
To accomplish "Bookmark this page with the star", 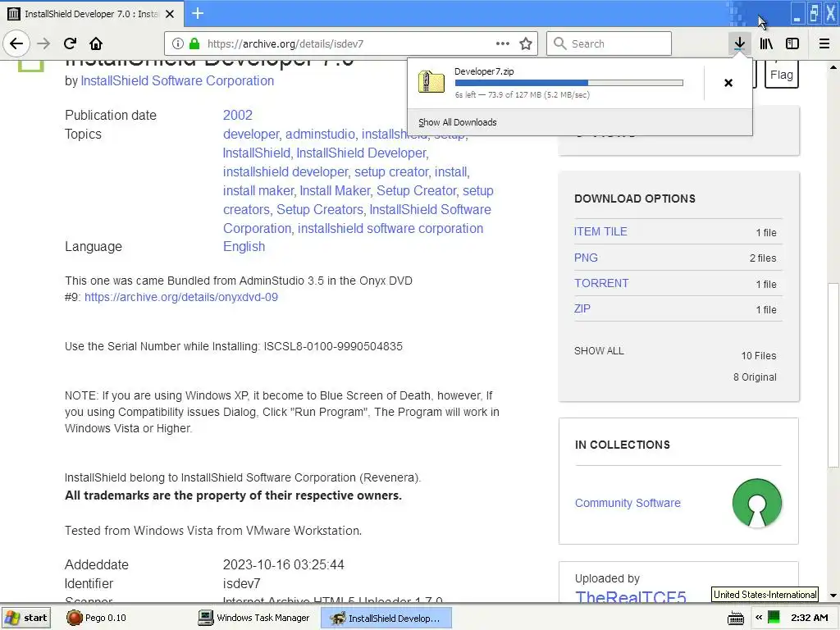I will click(526, 43).
